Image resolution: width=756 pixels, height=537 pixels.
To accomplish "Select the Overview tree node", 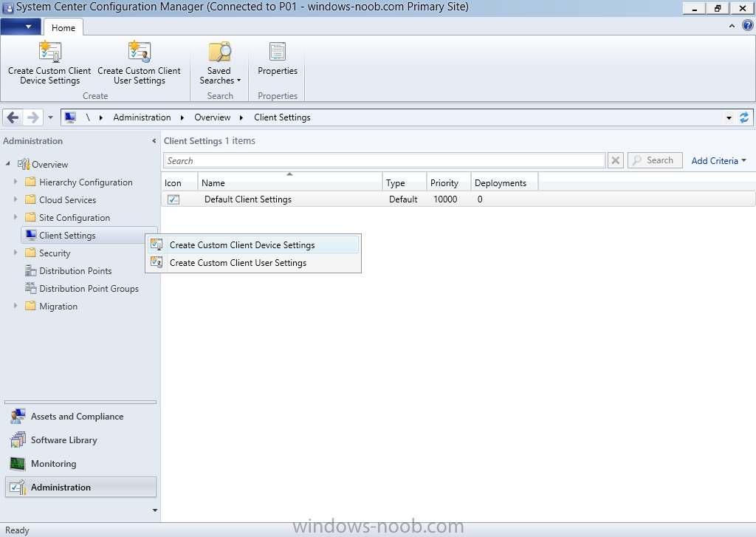I will pyautogui.click(x=49, y=164).
